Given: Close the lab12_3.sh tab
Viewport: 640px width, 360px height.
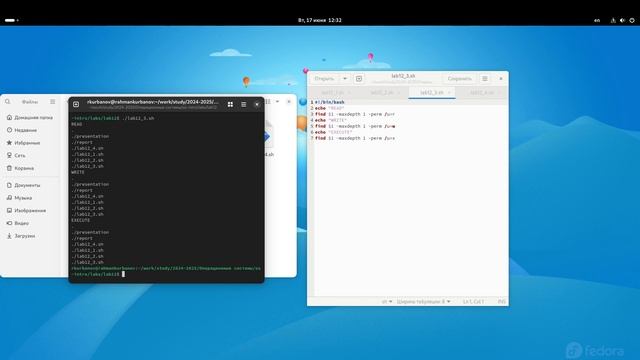Looking at the screenshot, I should click(x=449, y=93).
